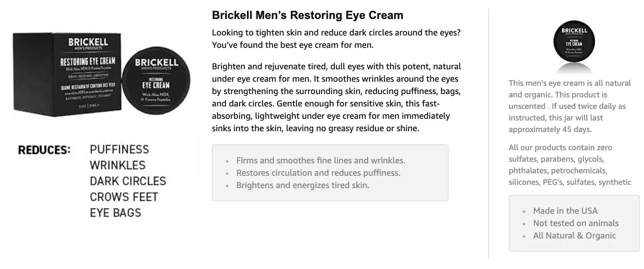Click "DARK CIRCLES" in the reduces list
This screenshot has height=269, width=644.
(128, 181)
